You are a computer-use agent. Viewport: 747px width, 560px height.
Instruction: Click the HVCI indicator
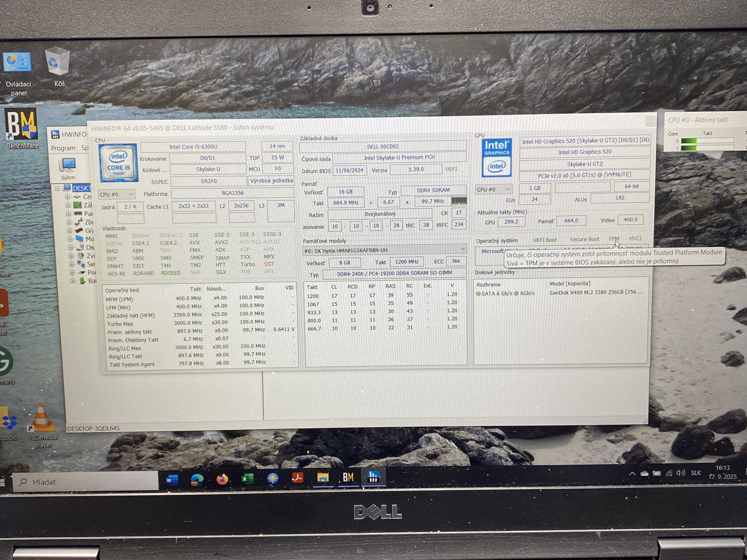coord(635,238)
